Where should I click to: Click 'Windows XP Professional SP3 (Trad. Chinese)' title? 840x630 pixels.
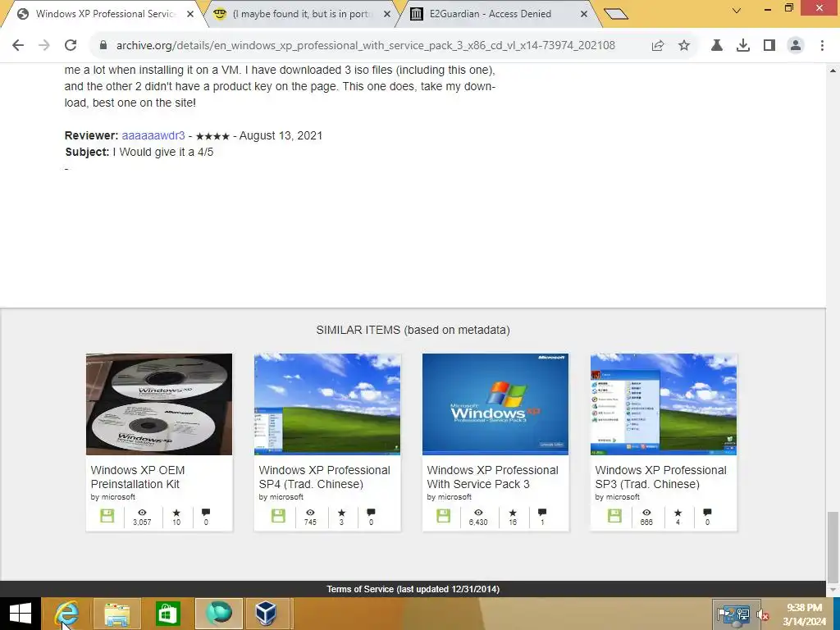pos(661,477)
